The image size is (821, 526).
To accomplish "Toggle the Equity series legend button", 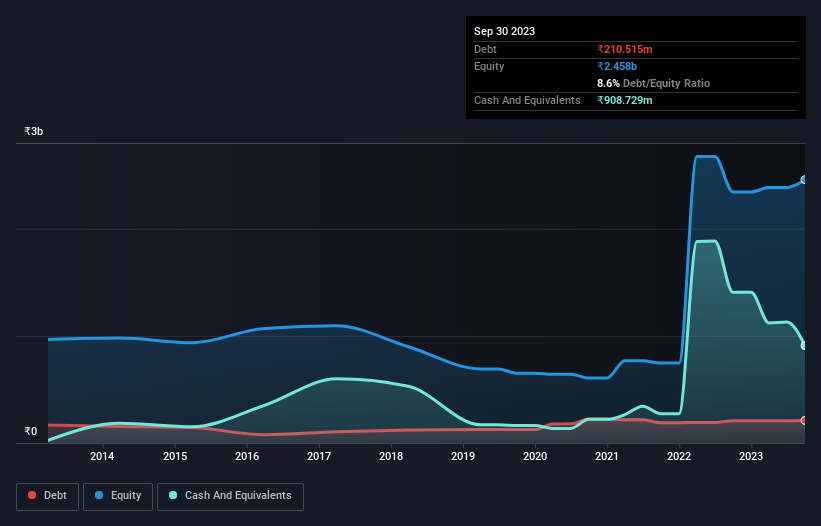I will click(118, 496).
